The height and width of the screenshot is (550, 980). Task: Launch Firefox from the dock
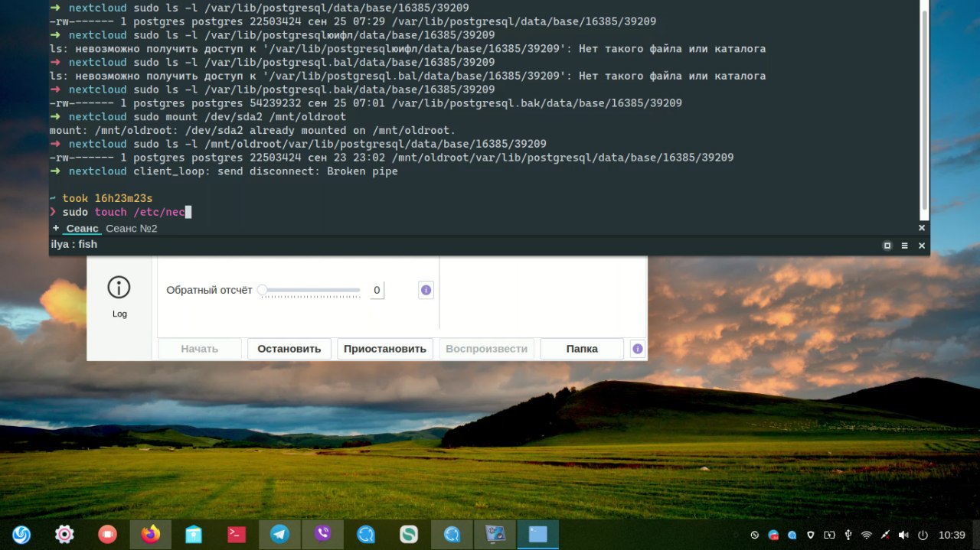coord(151,535)
